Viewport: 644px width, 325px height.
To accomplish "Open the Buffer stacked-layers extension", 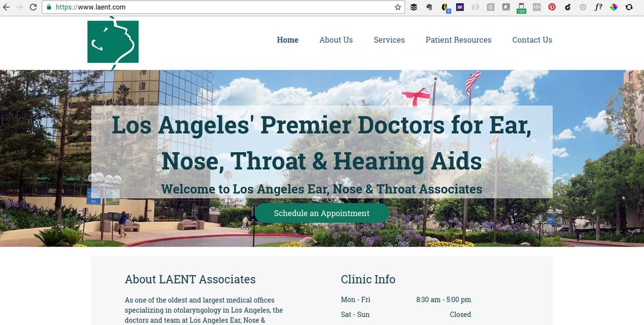I will click(414, 7).
